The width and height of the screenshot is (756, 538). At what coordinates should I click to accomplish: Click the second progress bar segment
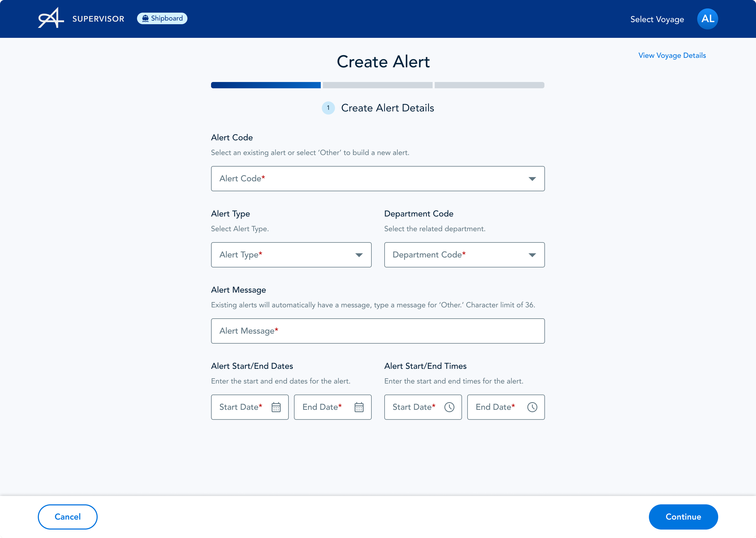click(377, 85)
